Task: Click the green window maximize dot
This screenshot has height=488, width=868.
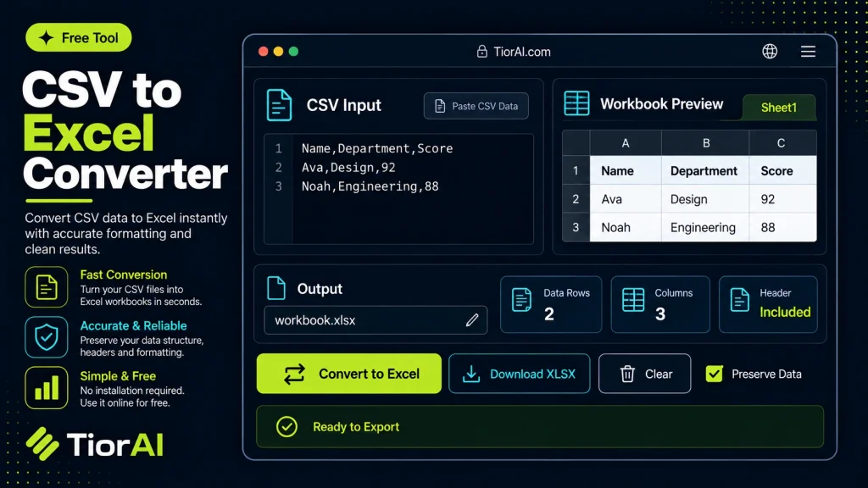Action: pyautogui.click(x=293, y=52)
